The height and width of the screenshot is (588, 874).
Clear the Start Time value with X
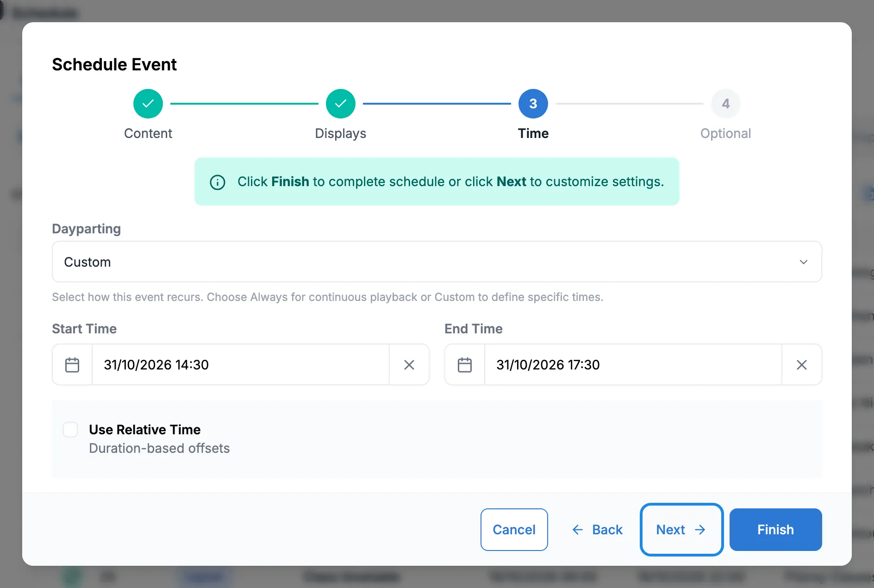tap(409, 365)
